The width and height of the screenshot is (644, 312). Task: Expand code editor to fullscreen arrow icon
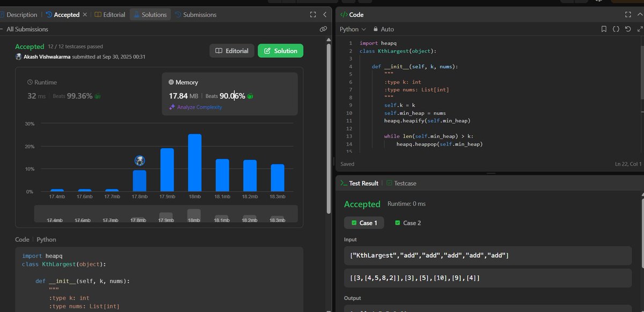[x=641, y=29]
